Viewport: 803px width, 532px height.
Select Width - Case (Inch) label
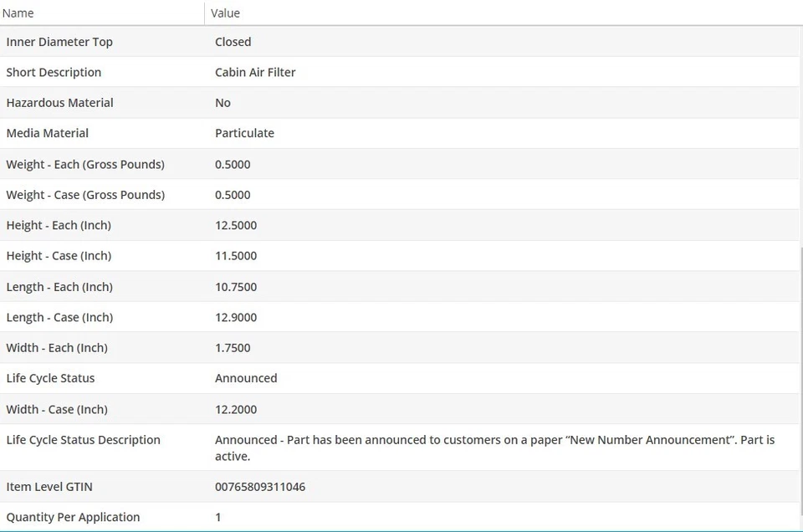coord(57,409)
